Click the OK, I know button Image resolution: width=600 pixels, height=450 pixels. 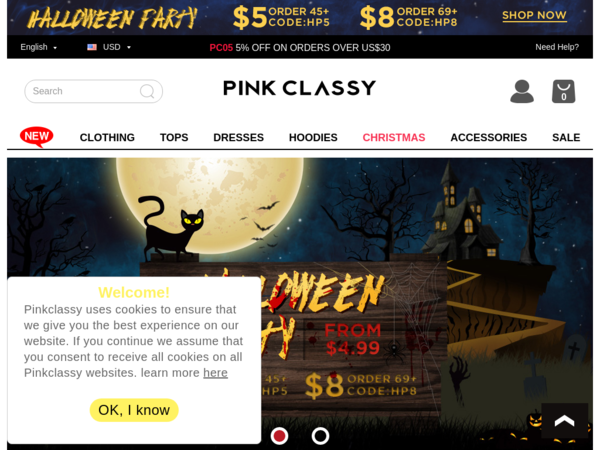click(x=134, y=410)
